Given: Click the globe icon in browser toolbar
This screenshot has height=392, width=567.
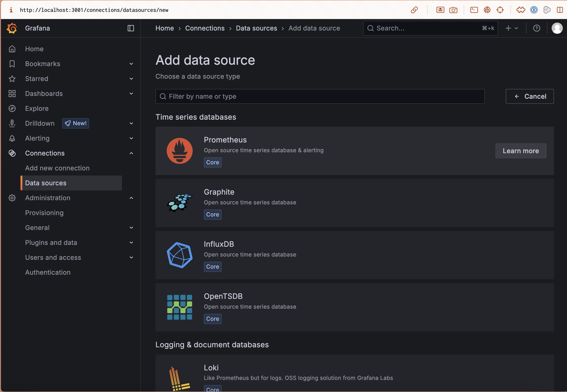Looking at the screenshot, I should point(487,10).
